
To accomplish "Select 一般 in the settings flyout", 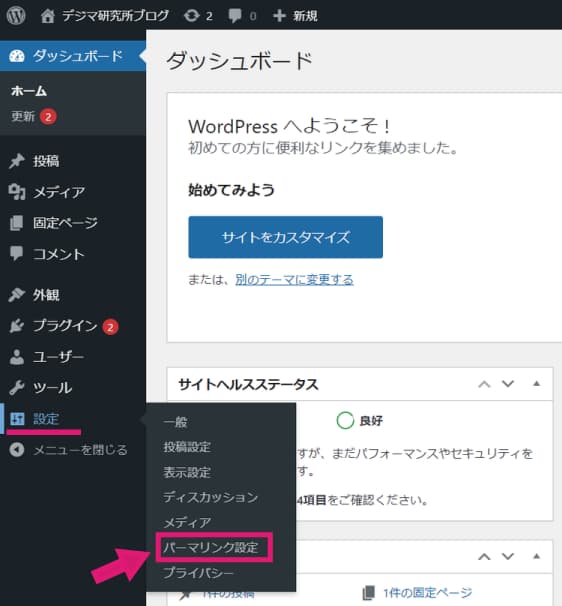I will pyautogui.click(x=175, y=422).
